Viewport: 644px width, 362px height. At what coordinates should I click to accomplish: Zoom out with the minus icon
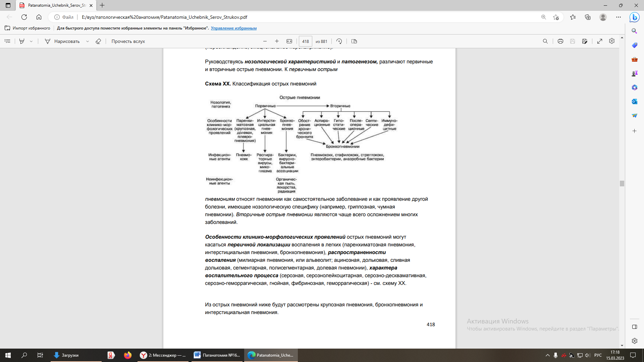[x=265, y=41]
